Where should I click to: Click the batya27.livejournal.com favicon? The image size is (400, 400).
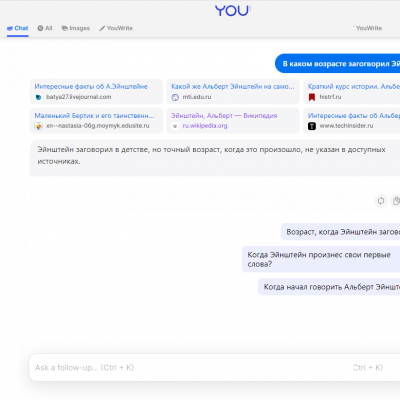tap(39, 97)
